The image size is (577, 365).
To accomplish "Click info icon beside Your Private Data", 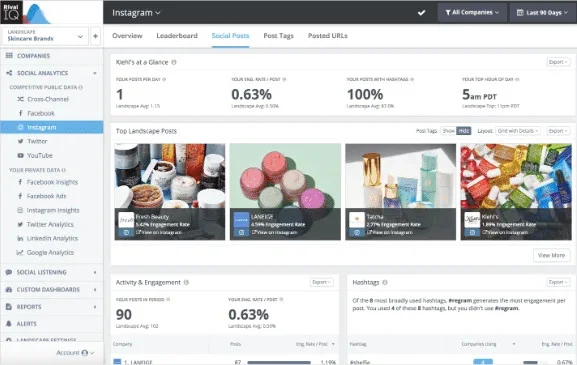I will coord(64,170).
